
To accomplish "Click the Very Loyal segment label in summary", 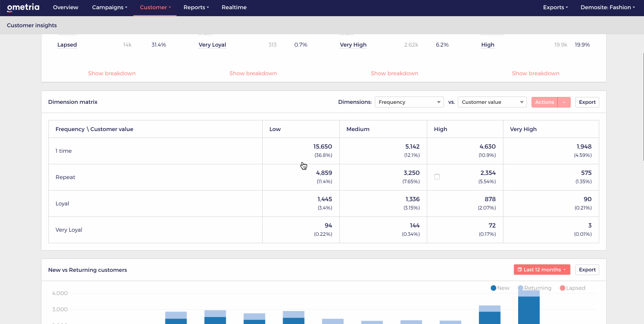I will click(212, 45).
